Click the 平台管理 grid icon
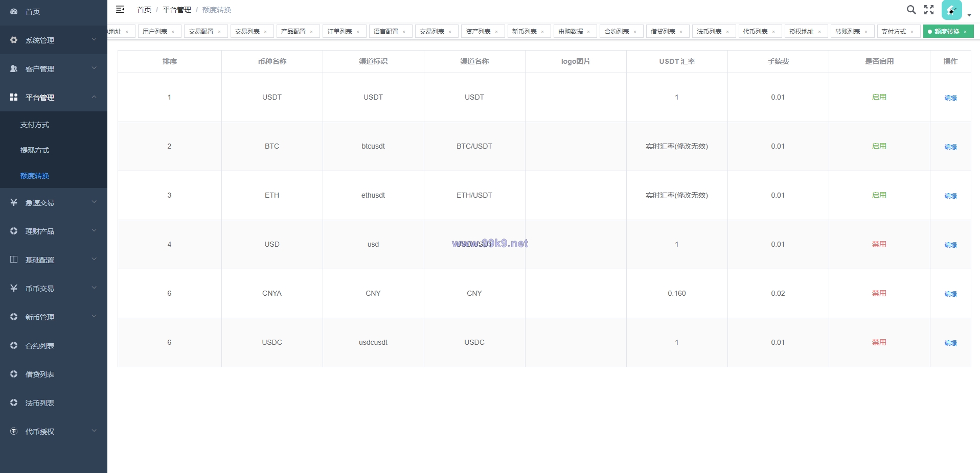The height and width of the screenshot is (473, 980). (x=14, y=97)
